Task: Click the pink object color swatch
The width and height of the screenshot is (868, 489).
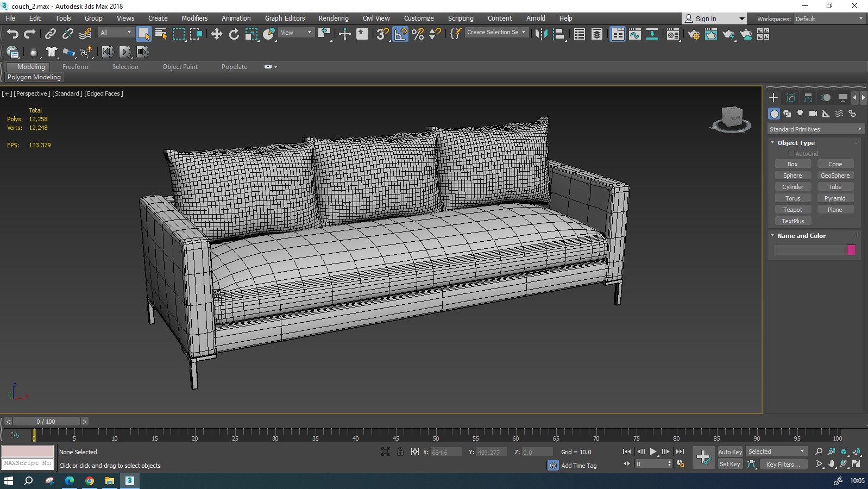Action: [x=851, y=250]
